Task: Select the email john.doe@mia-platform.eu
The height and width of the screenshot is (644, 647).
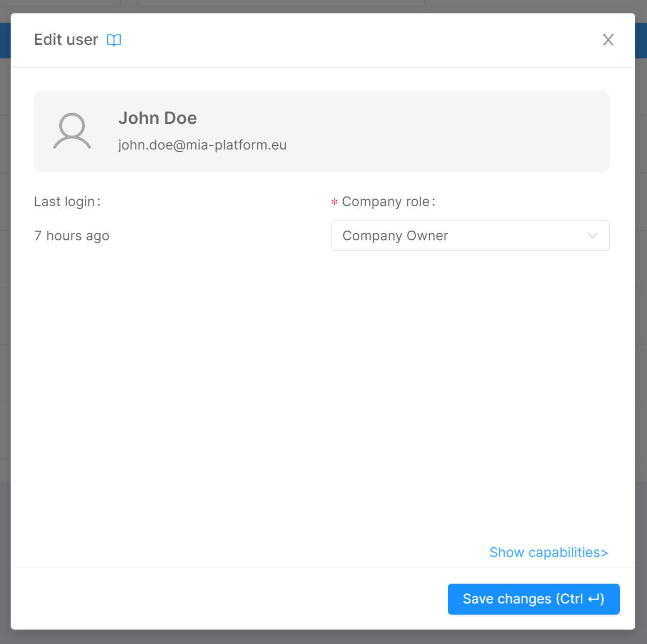Action: (202, 145)
